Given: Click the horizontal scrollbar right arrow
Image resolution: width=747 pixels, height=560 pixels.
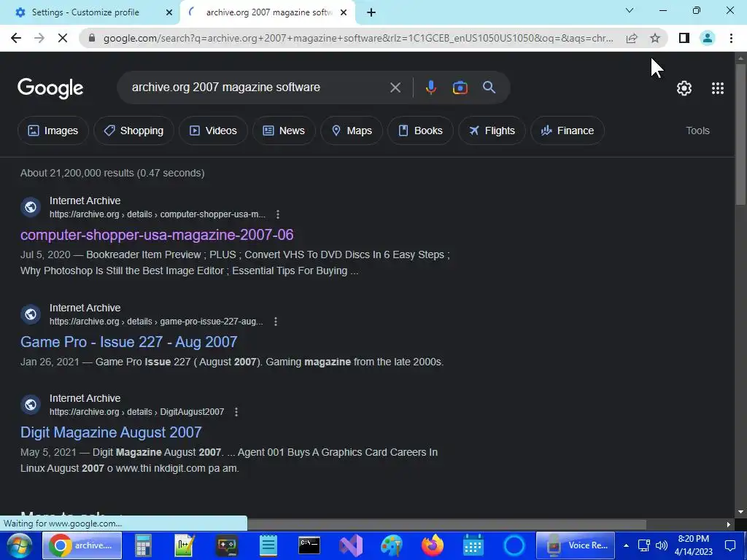Looking at the screenshot, I should (729, 524).
